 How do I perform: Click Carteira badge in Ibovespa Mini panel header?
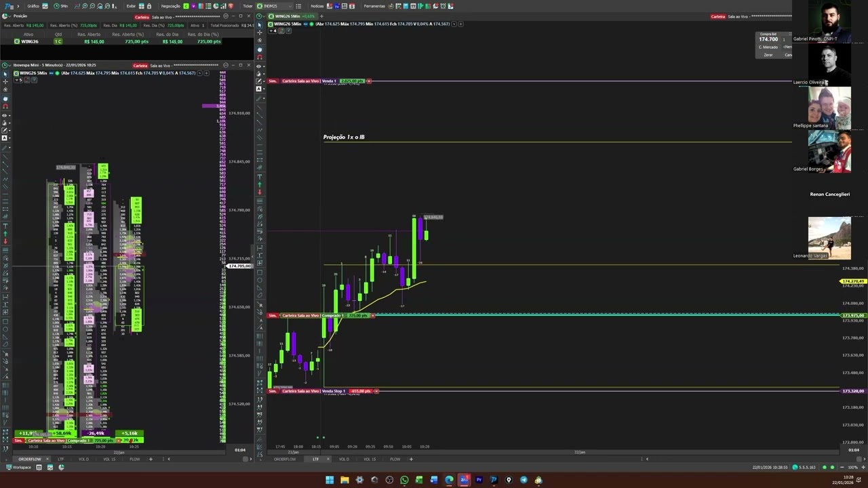tap(140, 66)
